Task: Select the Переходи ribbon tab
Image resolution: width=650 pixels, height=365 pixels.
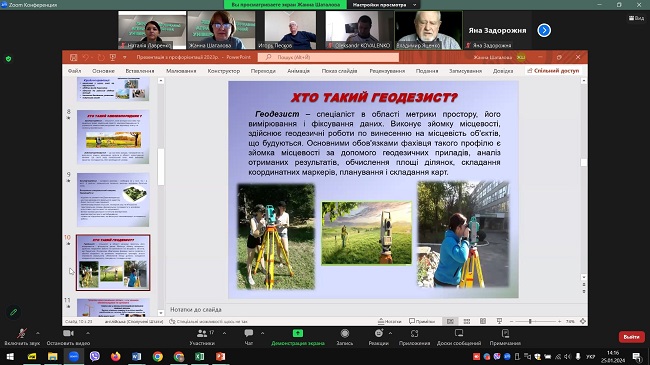Action: pyautogui.click(x=263, y=71)
